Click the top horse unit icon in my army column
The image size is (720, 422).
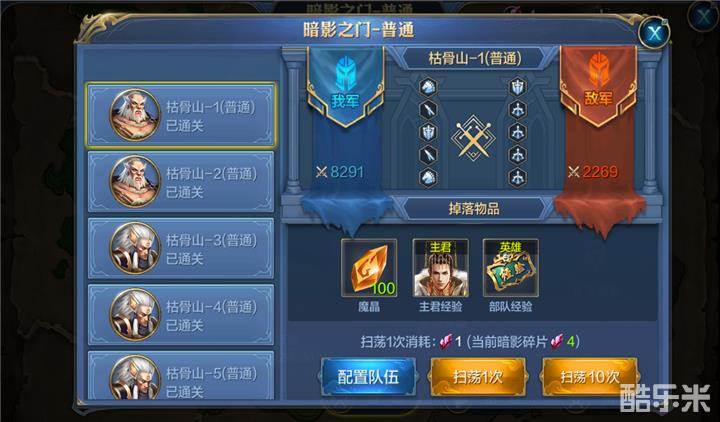[x=428, y=87]
